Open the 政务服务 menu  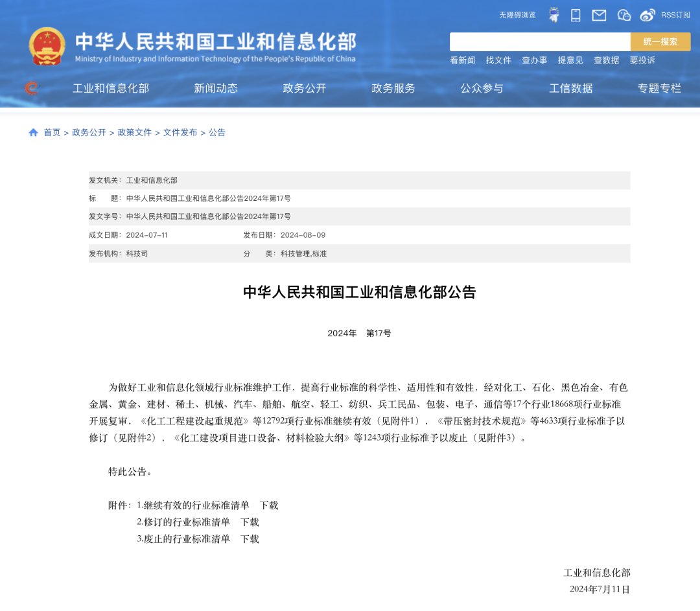pos(392,88)
